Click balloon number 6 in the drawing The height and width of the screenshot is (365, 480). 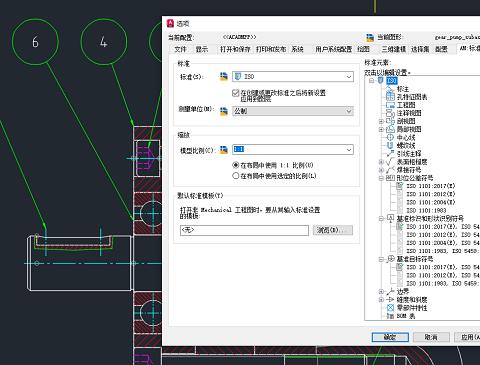click(35, 42)
